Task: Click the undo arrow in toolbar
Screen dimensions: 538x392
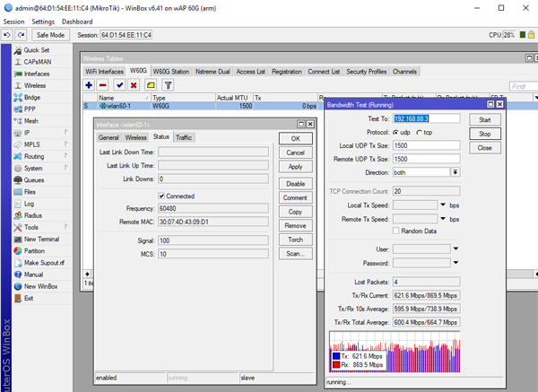Action: (x=7, y=35)
